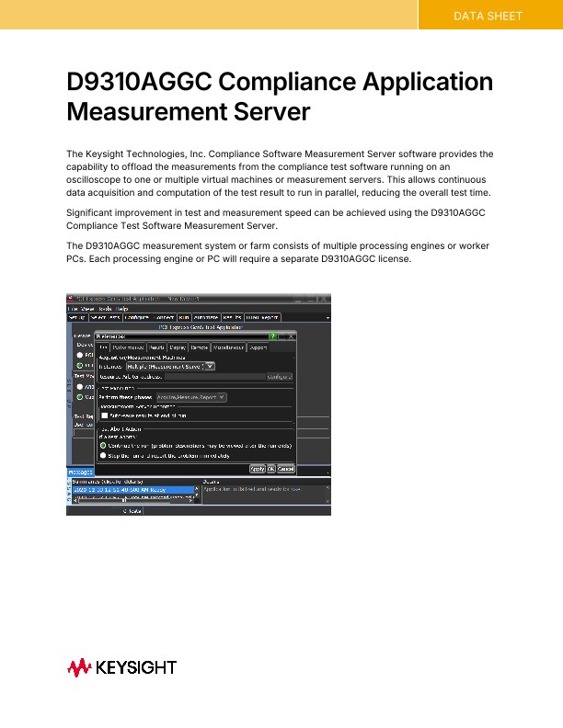Image resolution: width=563 pixels, height=728 pixels.
Task: Switch to the Set Up main tab
Action: (x=77, y=317)
